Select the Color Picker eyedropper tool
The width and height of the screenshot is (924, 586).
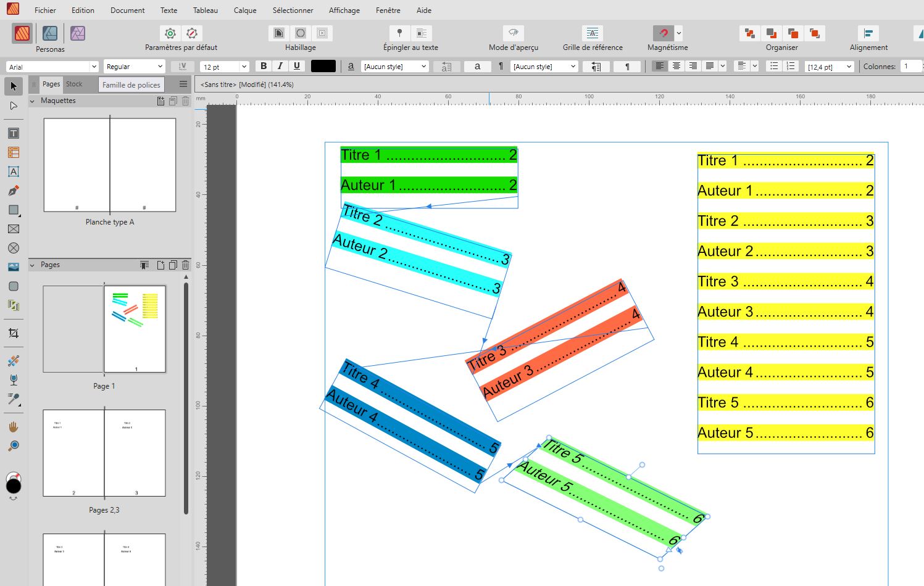coord(14,398)
